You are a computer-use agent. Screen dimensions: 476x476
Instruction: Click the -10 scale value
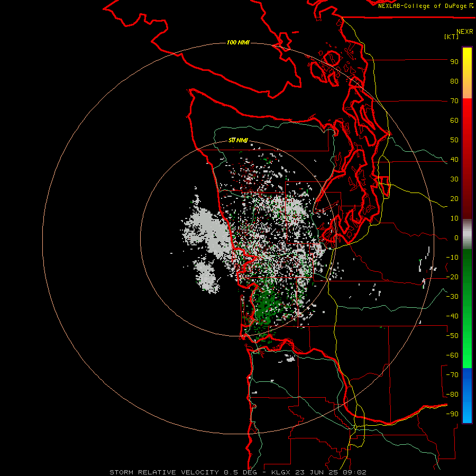452,258
